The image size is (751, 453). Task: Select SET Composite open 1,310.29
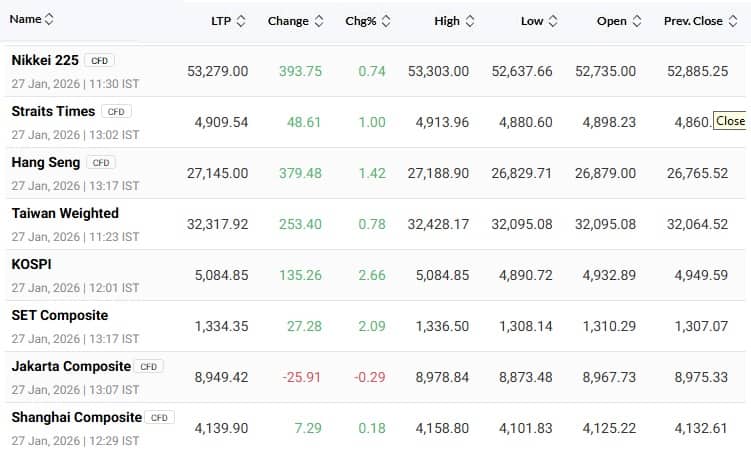click(609, 327)
